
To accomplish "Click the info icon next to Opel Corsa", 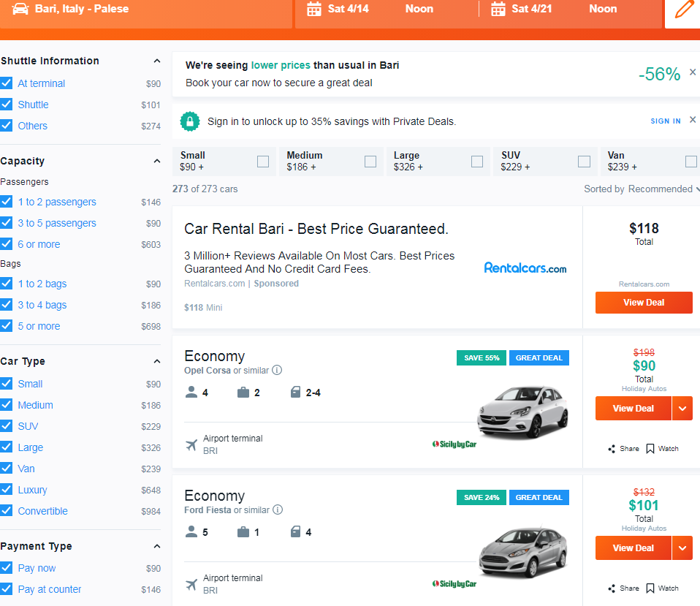I will click(x=277, y=370).
